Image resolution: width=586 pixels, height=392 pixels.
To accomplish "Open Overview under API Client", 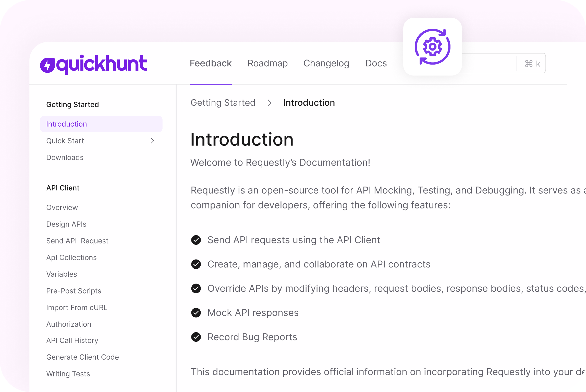I will (x=62, y=207).
